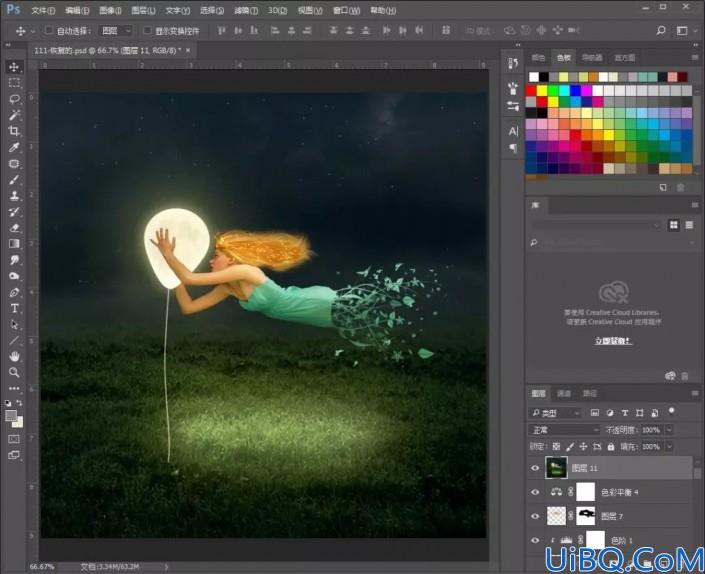
Task: Filter layers by pixel layers icon
Action: pos(594,413)
